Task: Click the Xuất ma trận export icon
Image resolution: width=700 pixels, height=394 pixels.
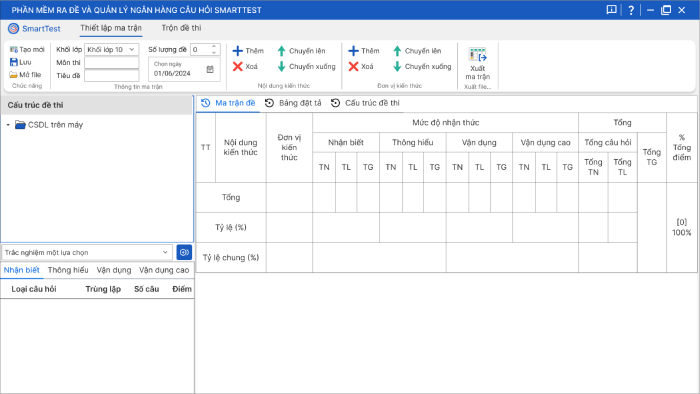Action: pyautogui.click(x=477, y=54)
